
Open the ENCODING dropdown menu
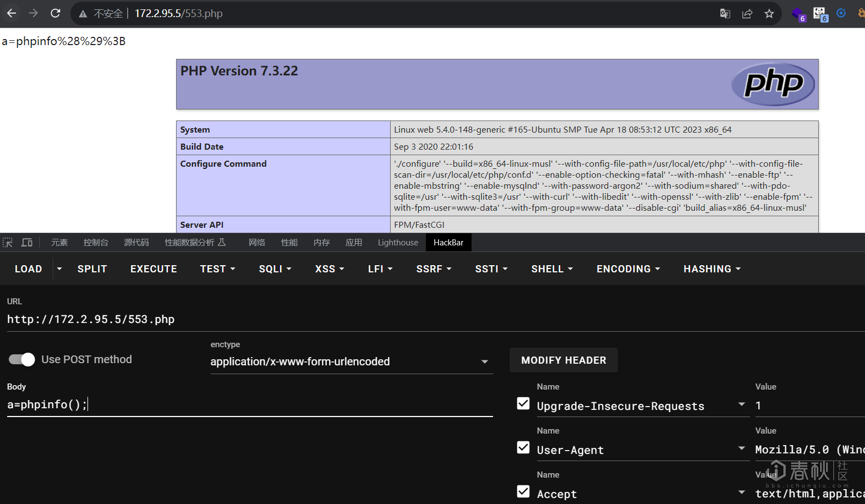(x=628, y=269)
